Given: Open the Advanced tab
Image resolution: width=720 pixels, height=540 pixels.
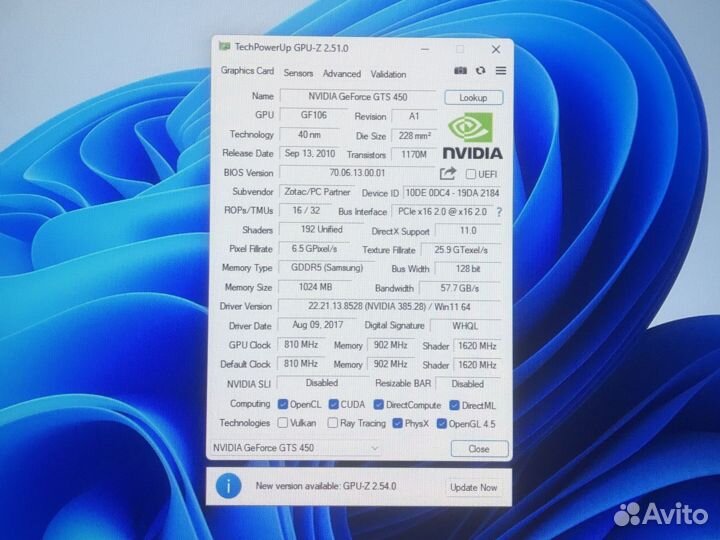Looking at the screenshot, I should point(342,73).
